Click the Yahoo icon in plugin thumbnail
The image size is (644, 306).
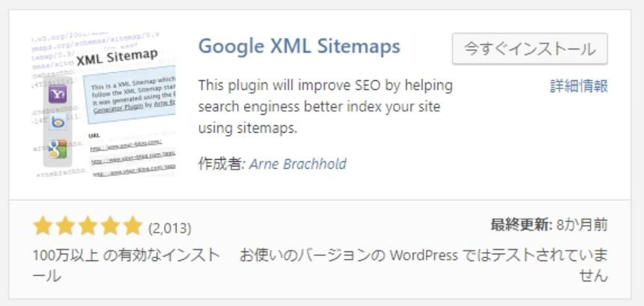point(58,94)
